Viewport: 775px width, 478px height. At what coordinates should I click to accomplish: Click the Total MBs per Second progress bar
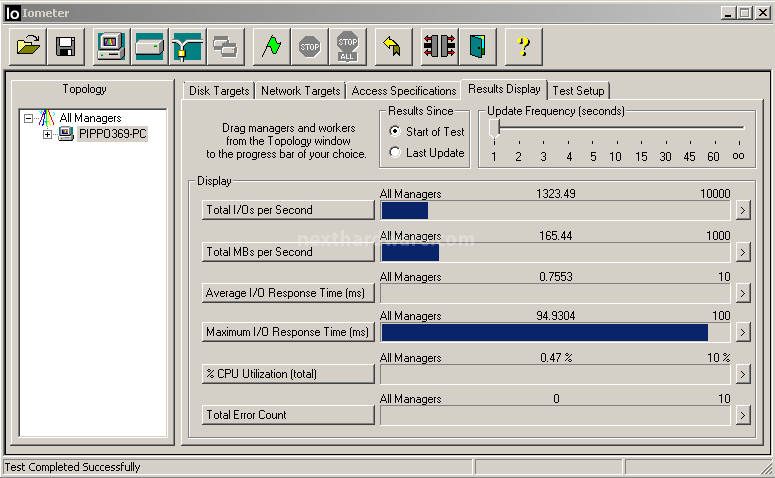pos(555,253)
